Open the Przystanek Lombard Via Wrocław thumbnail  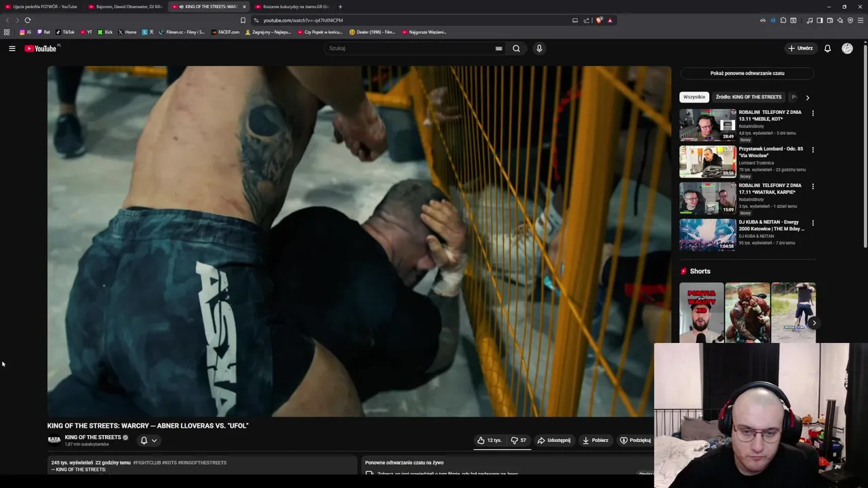[x=707, y=161]
